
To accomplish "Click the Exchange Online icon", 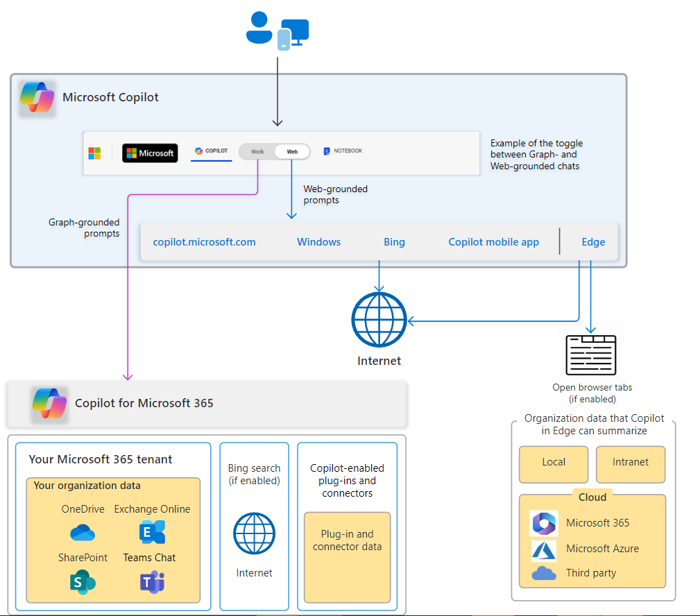I will point(152,532).
